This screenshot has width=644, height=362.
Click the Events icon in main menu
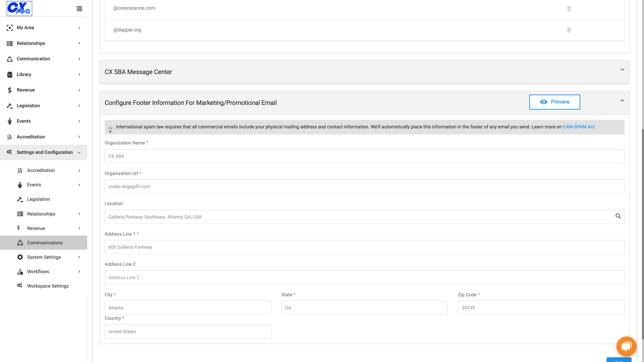point(10,121)
